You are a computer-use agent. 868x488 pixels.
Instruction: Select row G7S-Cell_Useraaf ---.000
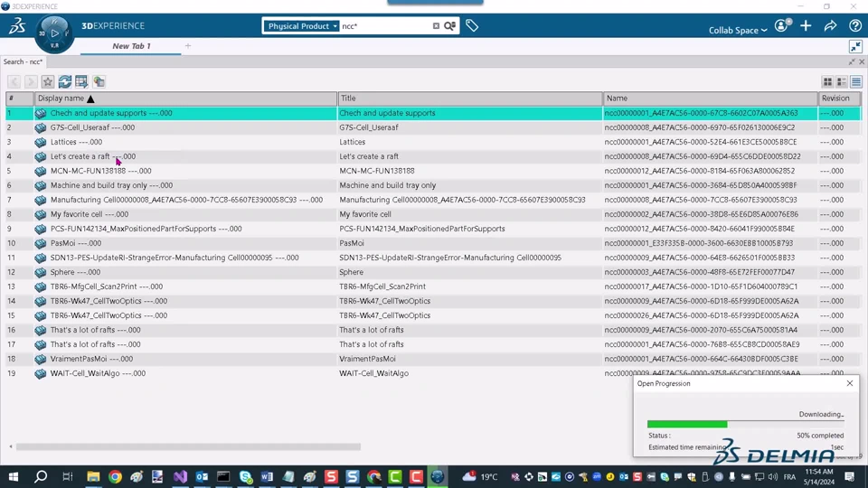pos(433,127)
